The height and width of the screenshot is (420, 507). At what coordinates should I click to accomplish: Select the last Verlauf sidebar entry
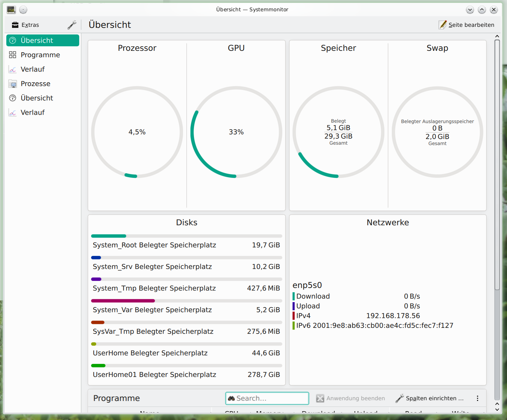coord(33,113)
